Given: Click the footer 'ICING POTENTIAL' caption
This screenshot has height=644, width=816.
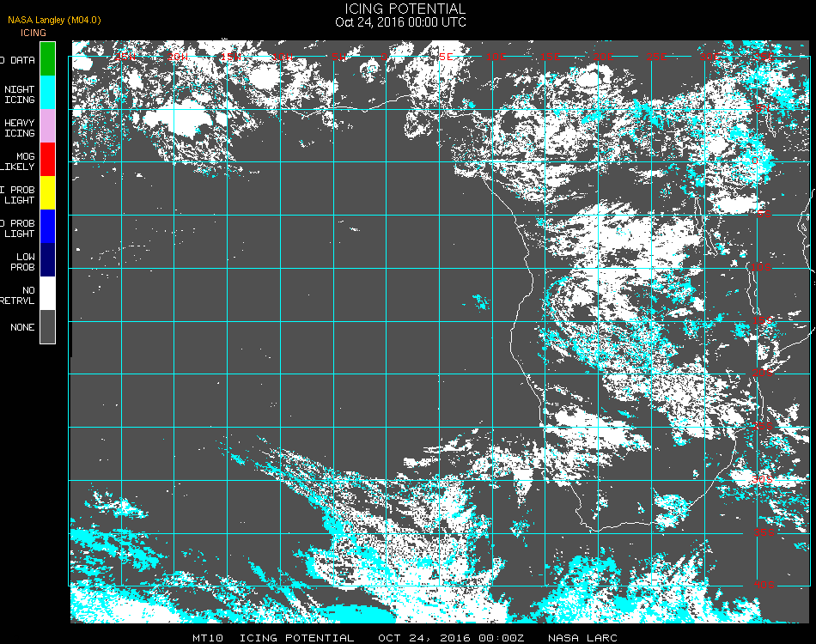Looking at the screenshot, I should tap(296, 638).
